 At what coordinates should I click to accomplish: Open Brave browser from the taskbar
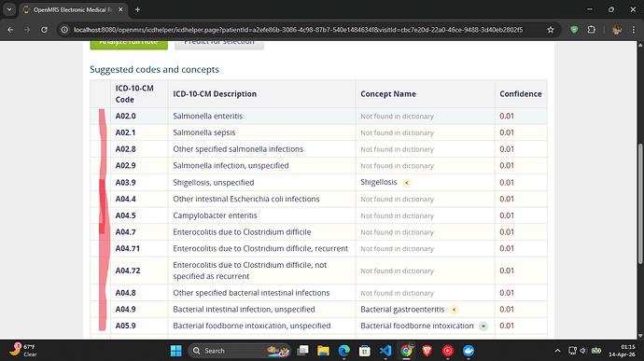coord(427,351)
